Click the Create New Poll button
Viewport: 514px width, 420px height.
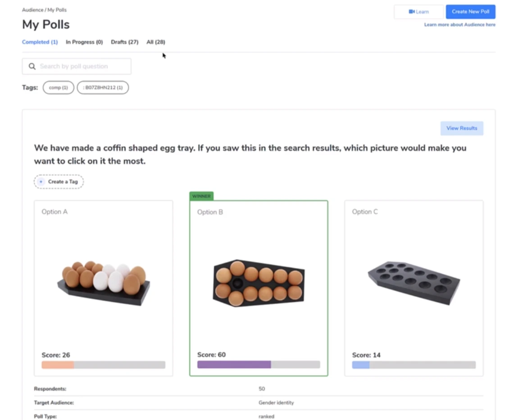pos(470,12)
